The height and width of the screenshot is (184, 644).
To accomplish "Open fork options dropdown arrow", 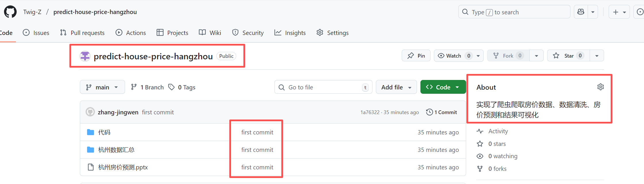I will click(537, 56).
